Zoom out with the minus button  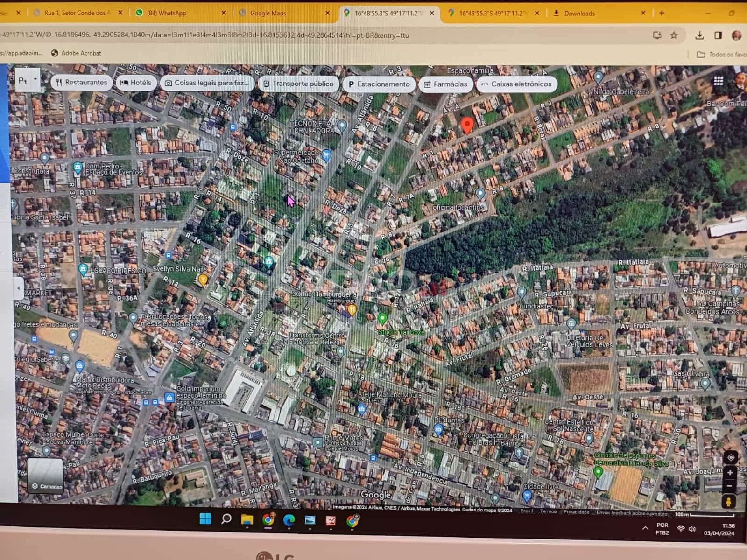coord(730,486)
